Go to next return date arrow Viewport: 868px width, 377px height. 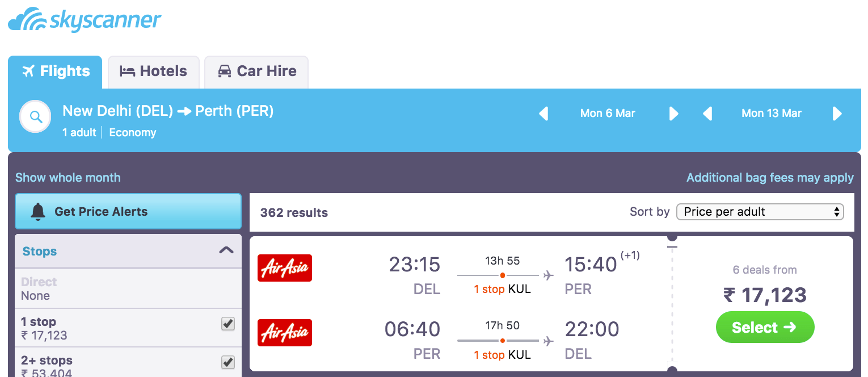837,114
